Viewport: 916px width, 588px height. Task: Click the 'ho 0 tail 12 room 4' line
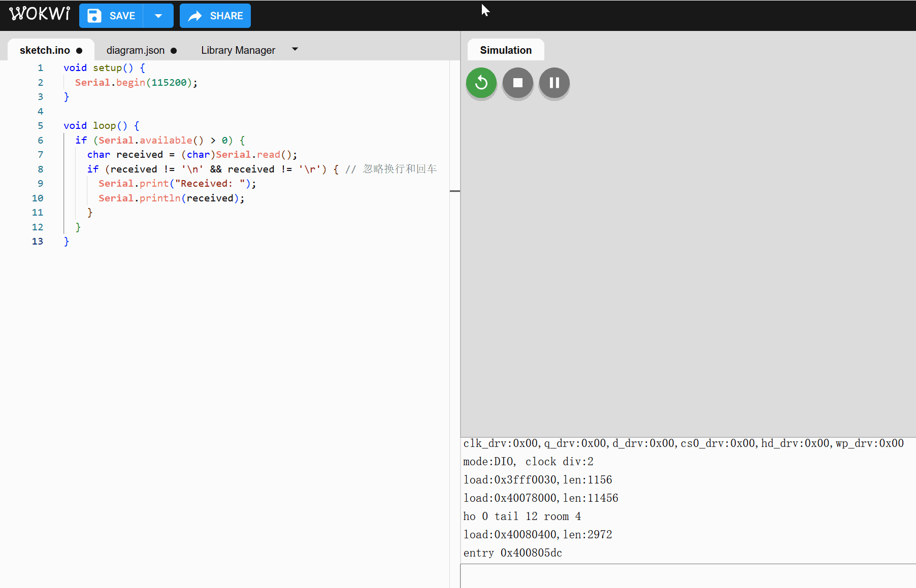(522, 516)
